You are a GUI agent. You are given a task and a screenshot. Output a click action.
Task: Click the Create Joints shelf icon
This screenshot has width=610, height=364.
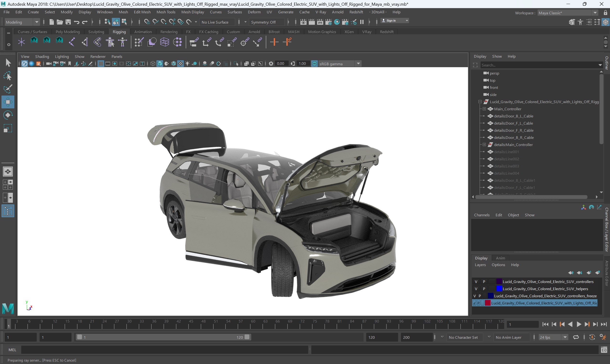[72, 42]
